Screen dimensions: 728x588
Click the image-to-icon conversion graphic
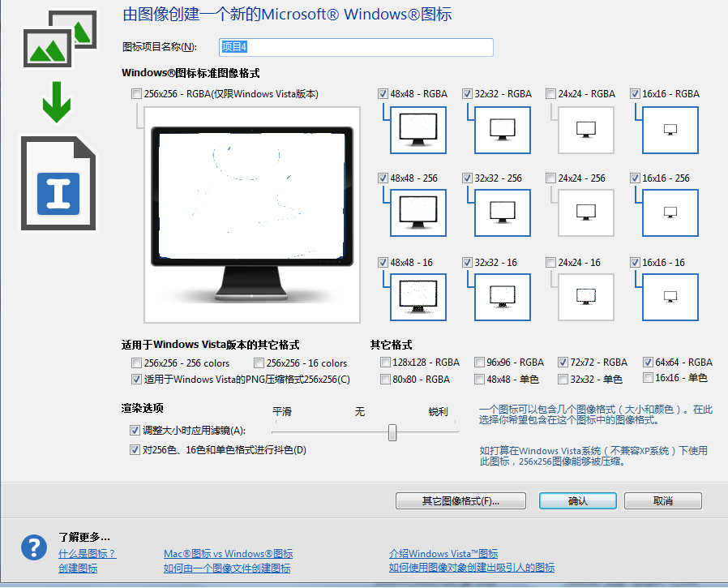tap(60, 39)
